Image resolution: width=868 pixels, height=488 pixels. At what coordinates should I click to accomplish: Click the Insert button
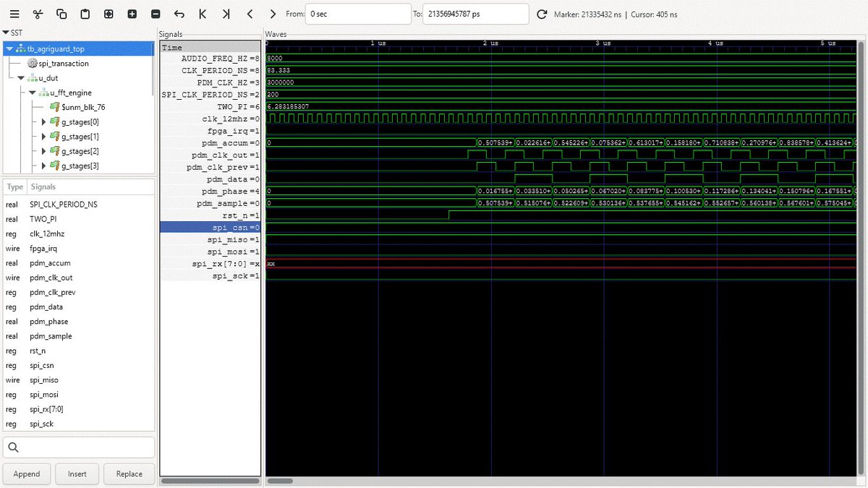point(77,474)
